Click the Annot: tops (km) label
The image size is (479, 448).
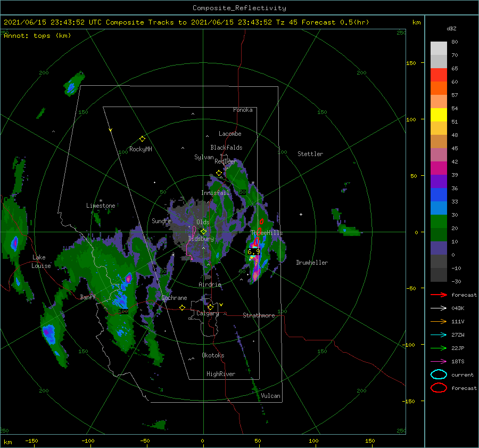(37, 36)
